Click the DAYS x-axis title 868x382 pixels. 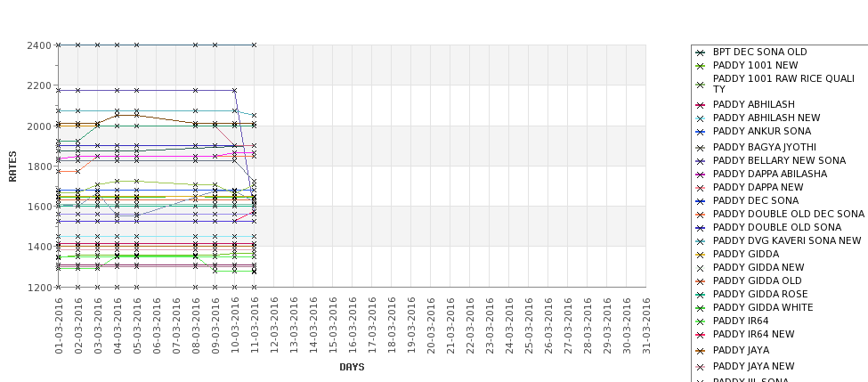[x=352, y=367]
